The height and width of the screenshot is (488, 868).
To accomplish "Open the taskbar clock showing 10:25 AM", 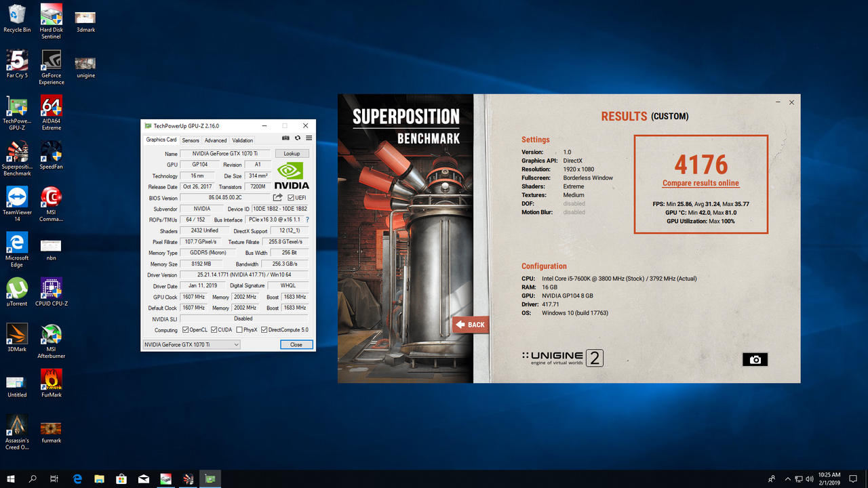I will pyautogui.click(x=829, y=479).
